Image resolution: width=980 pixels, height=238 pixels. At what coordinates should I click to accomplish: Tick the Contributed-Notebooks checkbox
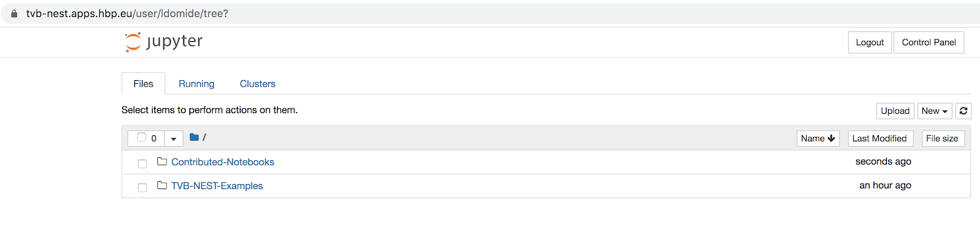point(142,163)
